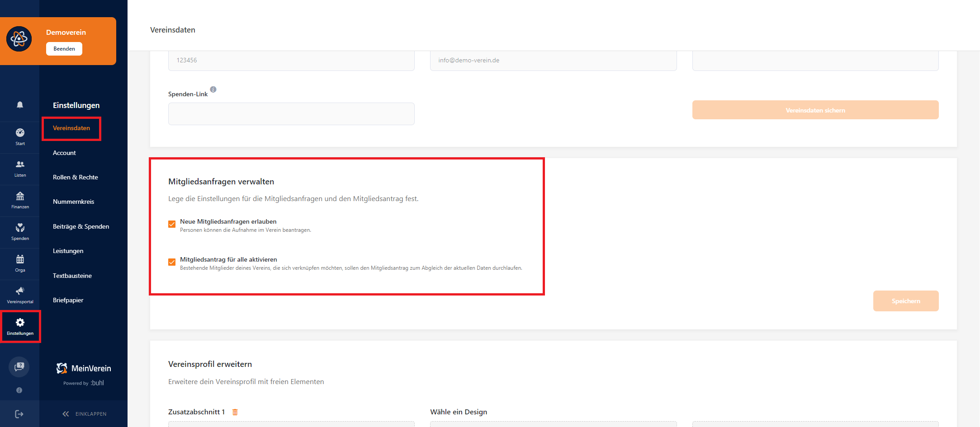Click Zusatzabschnitt 1 label
Viewport: 980px width, 427px height.
tap(196, 412)
